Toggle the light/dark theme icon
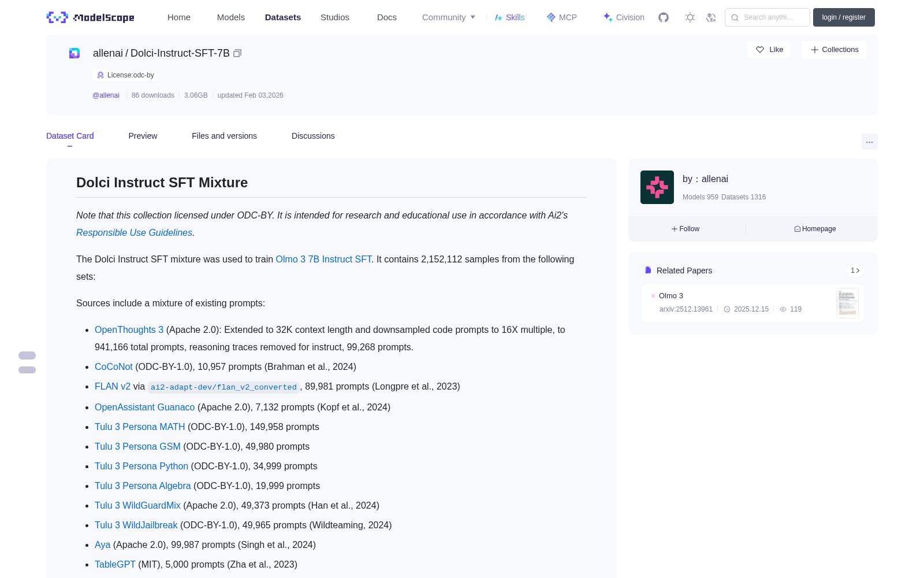The width and height of the screenshot is (924, 578). 690,17
